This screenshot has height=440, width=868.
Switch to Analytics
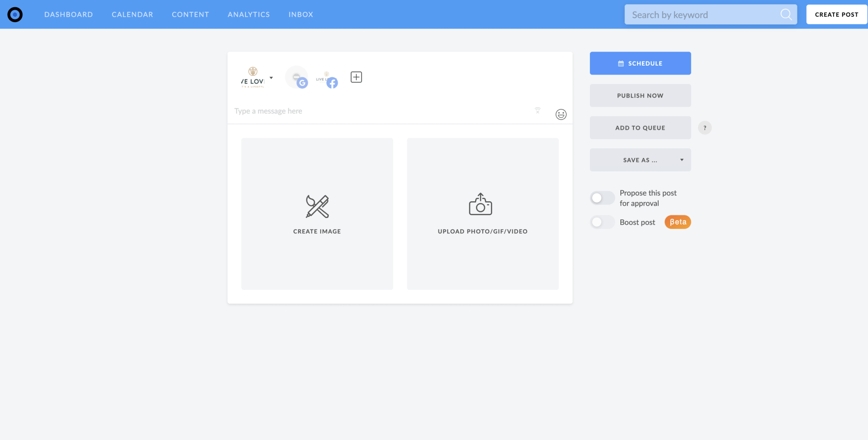(249, 14)
